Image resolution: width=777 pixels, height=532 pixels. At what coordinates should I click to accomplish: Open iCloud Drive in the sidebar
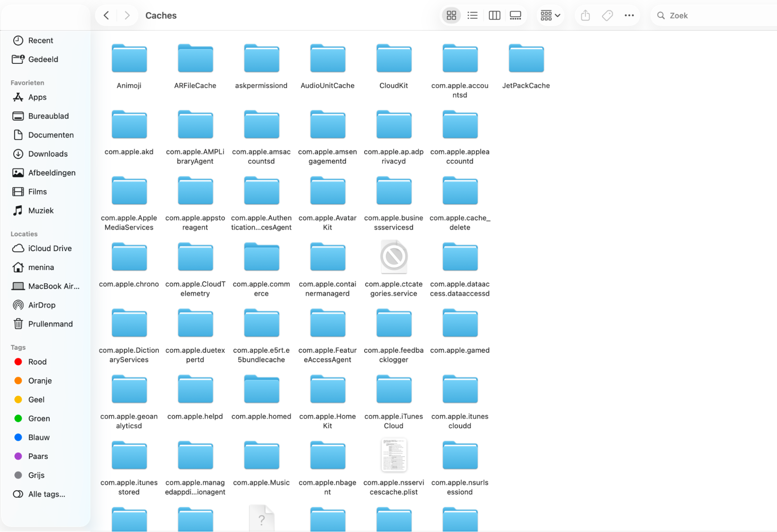coord(50,248)
